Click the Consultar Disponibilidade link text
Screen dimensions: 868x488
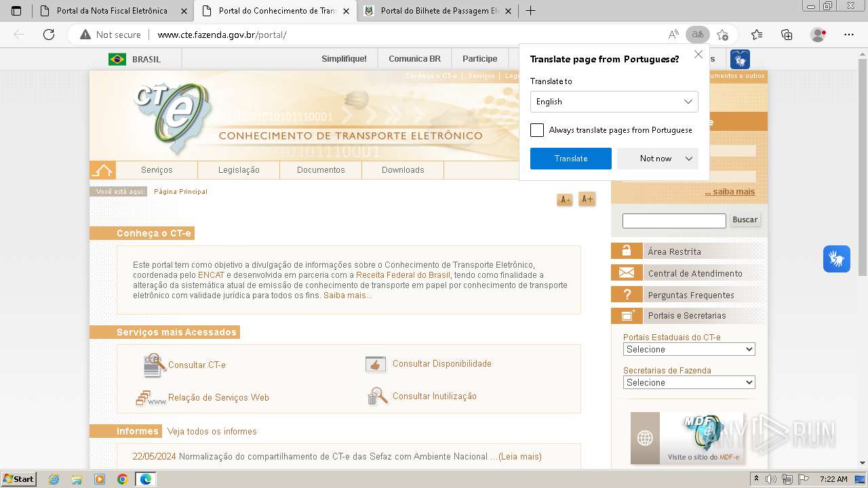[x=441, y=364]
